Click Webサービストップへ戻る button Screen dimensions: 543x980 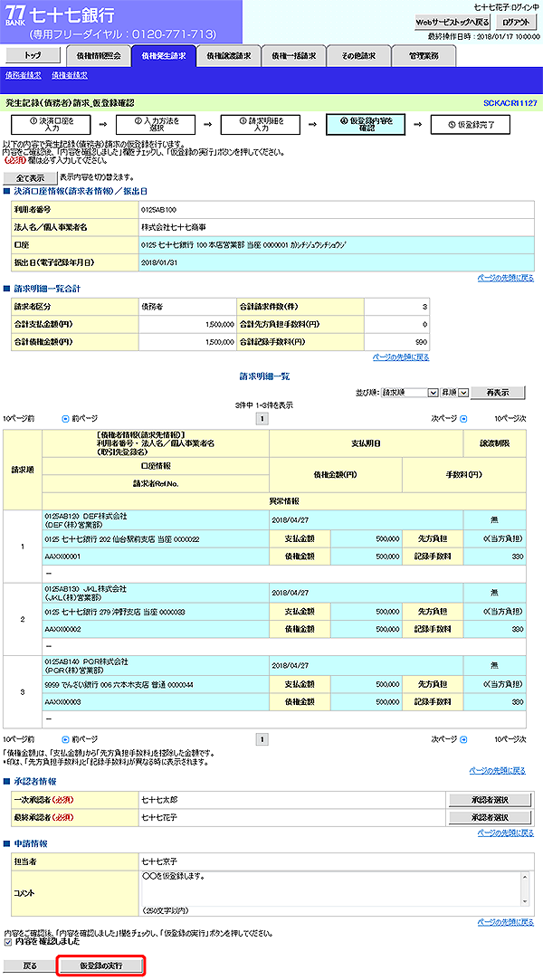453,22
